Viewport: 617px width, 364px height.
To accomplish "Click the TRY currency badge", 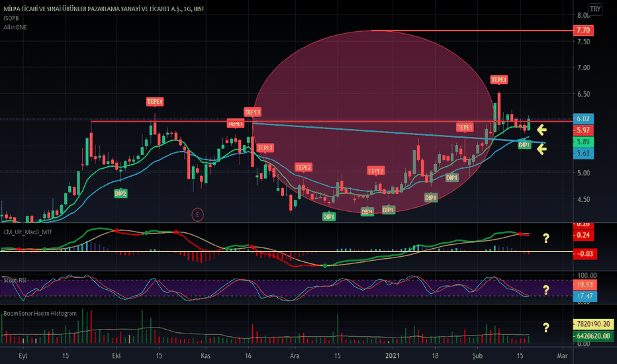I will [595, 9].
